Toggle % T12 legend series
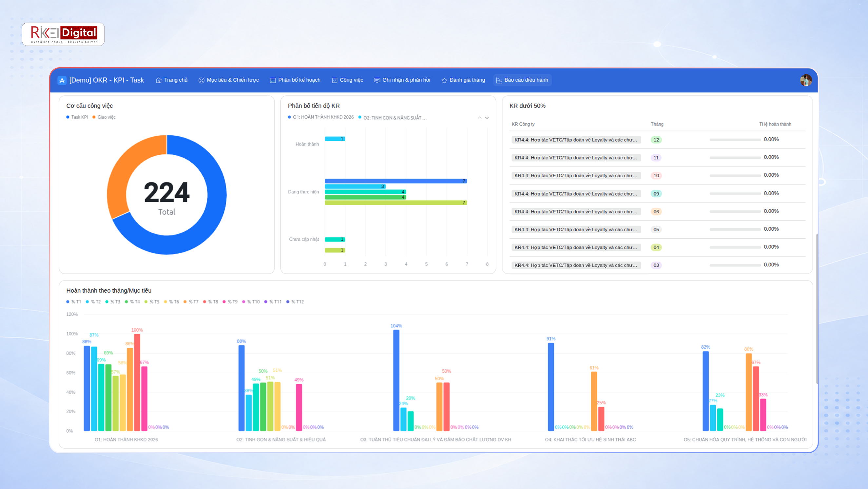Viewport: 868px width, 489px height. (295, 302)
